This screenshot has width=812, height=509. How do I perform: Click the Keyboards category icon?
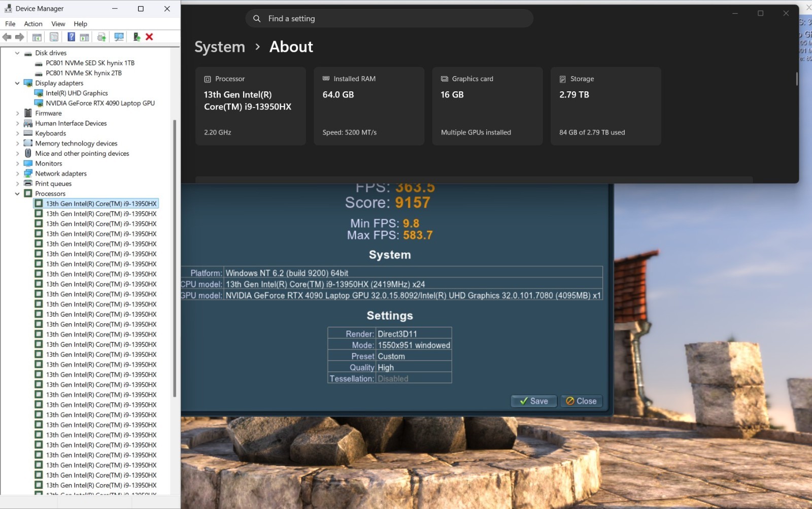[28, 133]
